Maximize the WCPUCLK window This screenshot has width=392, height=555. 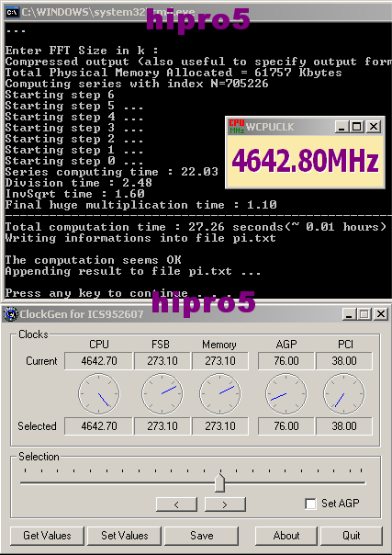click(357, 127)
